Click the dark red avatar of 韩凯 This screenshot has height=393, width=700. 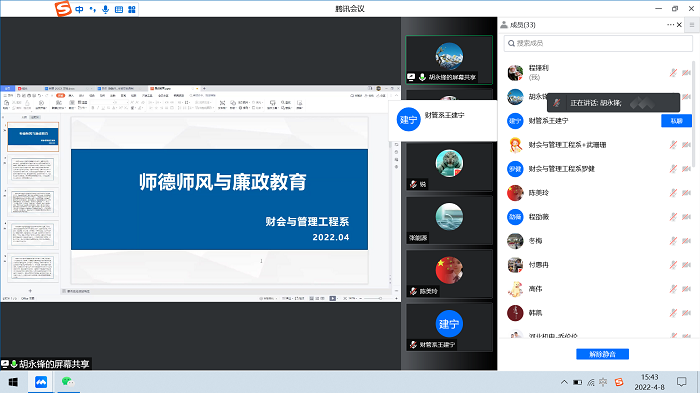(515, 313)
